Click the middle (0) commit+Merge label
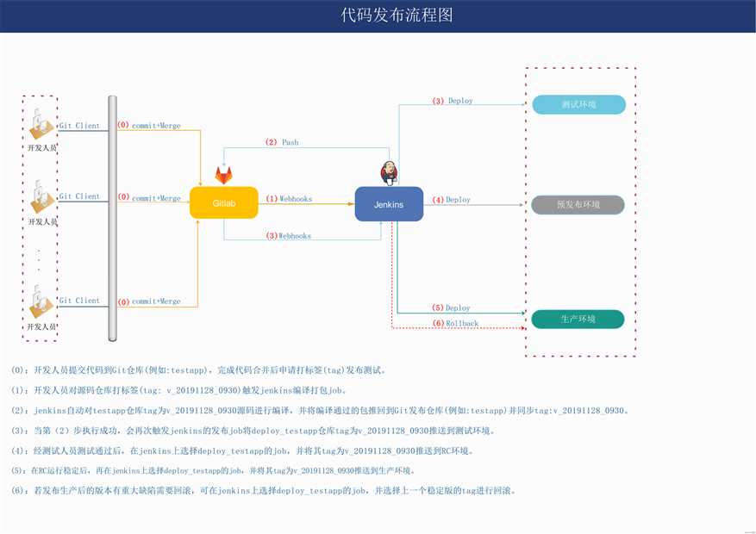The image size is (756, 534). click(149, 197)
